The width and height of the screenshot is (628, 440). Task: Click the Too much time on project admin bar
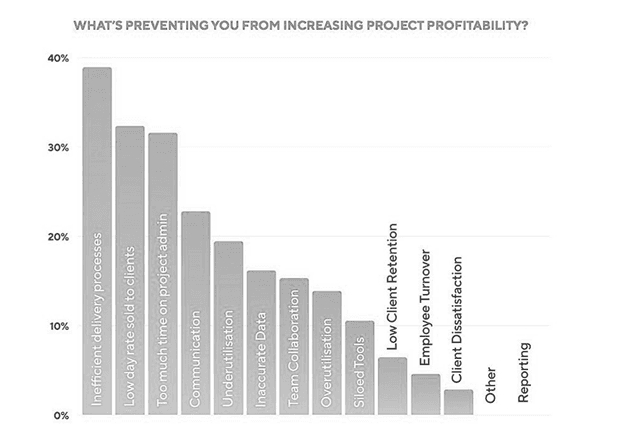click(163, 273)
